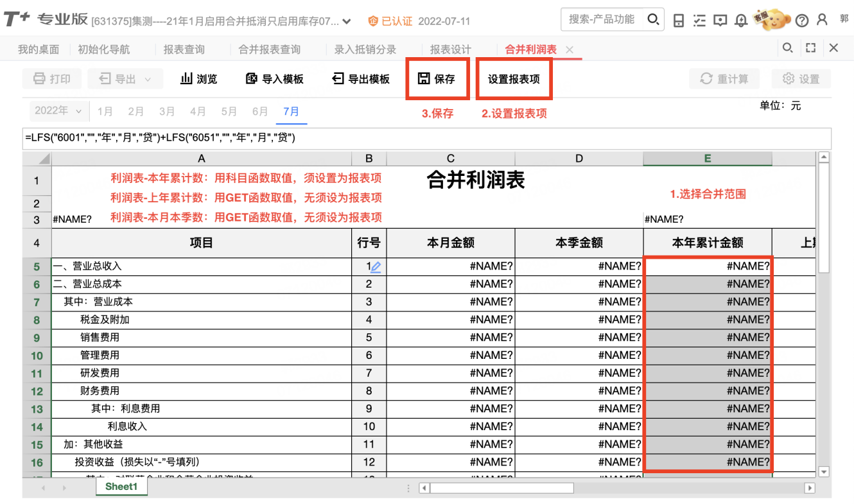Close the 合并利润表 tab
The height and width of the screenshot is (504, 854).
(570, 49)
